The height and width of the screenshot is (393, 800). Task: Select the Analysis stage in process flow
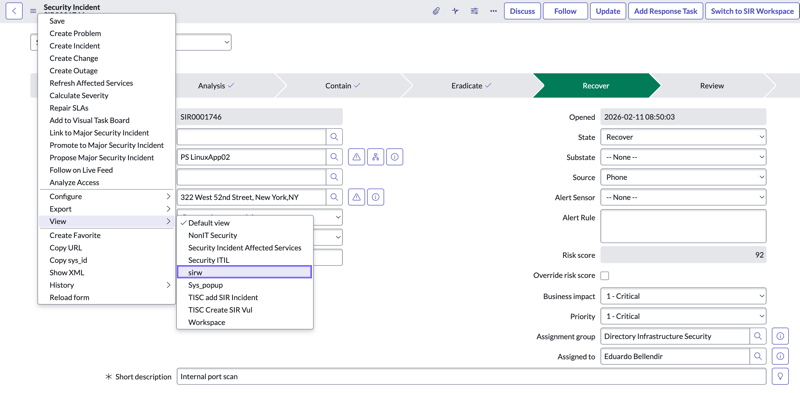[x=216, y=86]
